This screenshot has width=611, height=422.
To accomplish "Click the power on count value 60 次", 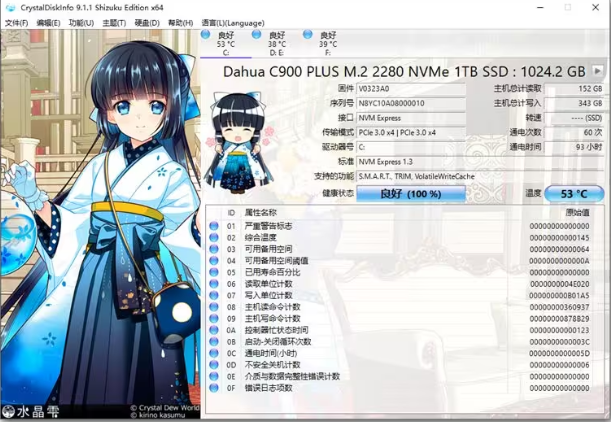I will [x=574, y=132].
